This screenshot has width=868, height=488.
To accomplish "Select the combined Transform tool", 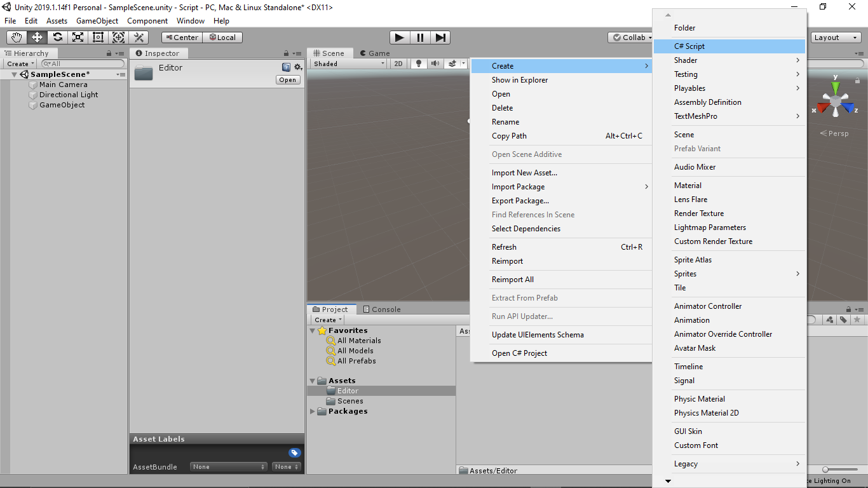I will (x=118, y=37).
